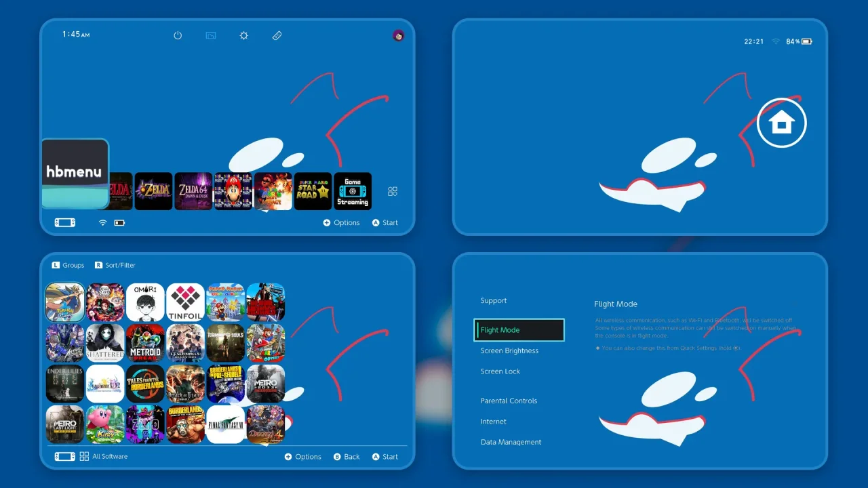The image size is (868, 488).
Task: Select Zelda Majora's Mask game tile
Action: (153, 191)
